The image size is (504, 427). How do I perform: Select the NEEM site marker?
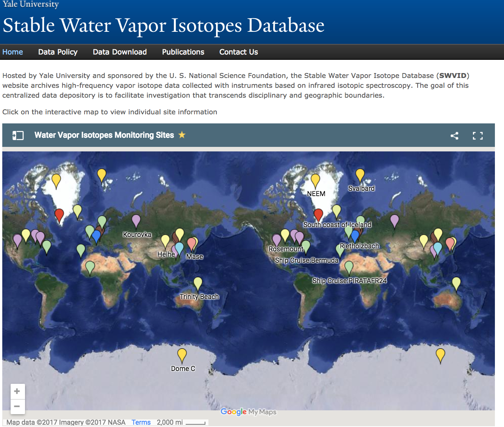point(315,180)
